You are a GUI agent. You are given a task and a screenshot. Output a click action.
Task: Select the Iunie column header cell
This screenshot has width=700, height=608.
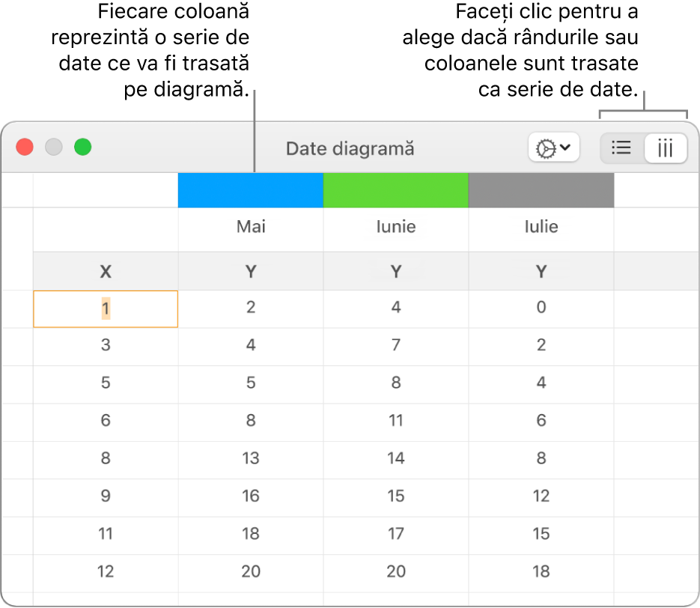[x=395, y=227]
